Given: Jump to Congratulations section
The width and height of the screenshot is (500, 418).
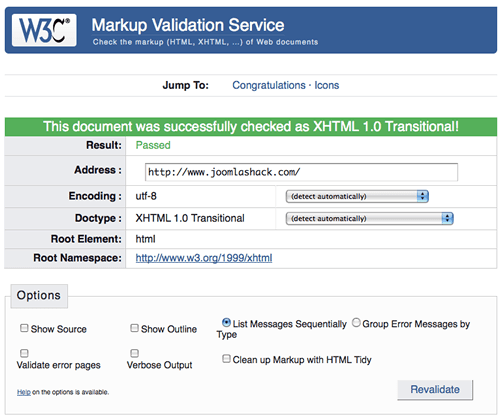Looking at the screenshot, I should click(x=269, y=85).
